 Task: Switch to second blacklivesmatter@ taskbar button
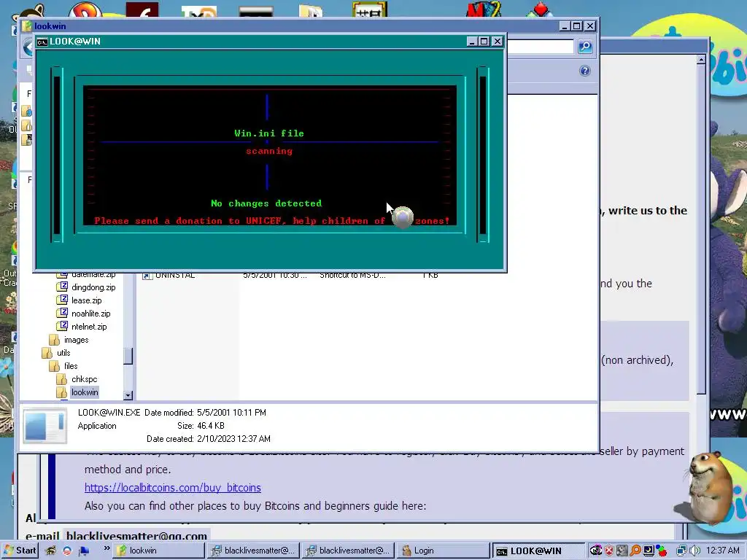point(348,551)
